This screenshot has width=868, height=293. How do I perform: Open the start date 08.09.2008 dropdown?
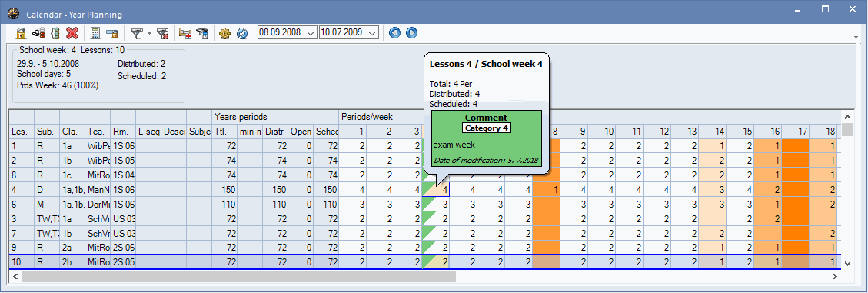click(x=310, y=32)
